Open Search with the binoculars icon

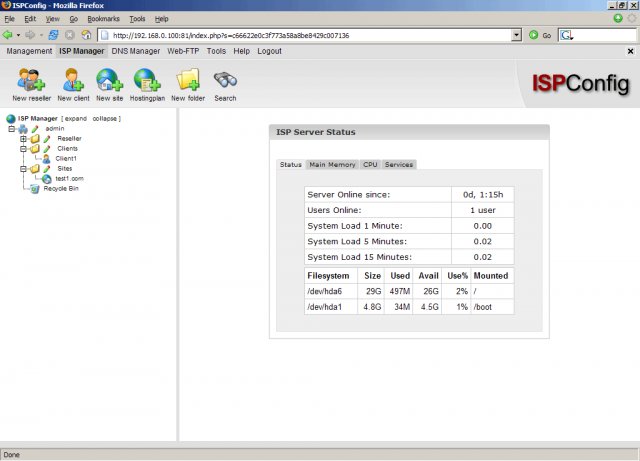(225, 80)
